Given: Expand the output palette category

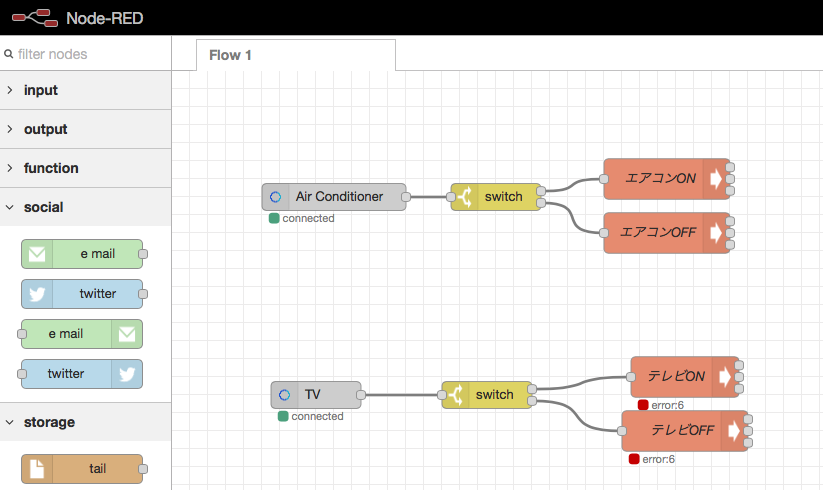Looking at the screenshot, I should [86, 129].
